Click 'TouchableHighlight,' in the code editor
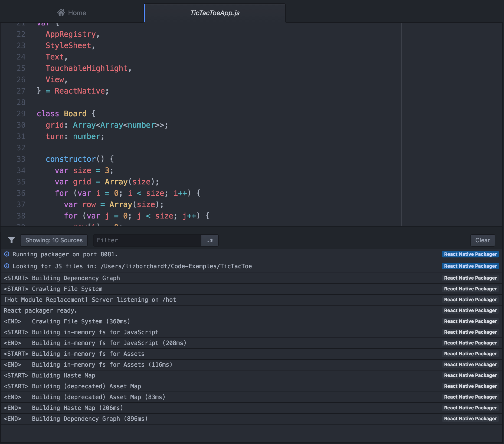Screen dimensions: 504x444 (x=89, y=68)
